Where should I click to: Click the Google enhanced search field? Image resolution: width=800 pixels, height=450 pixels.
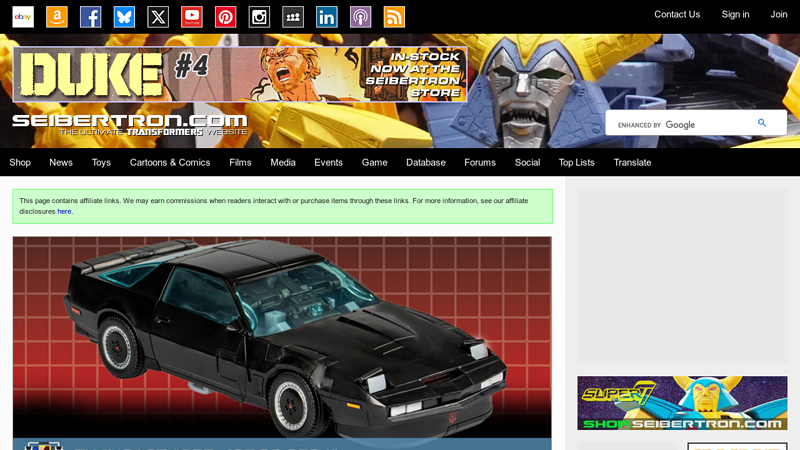[x=681, y=123]
